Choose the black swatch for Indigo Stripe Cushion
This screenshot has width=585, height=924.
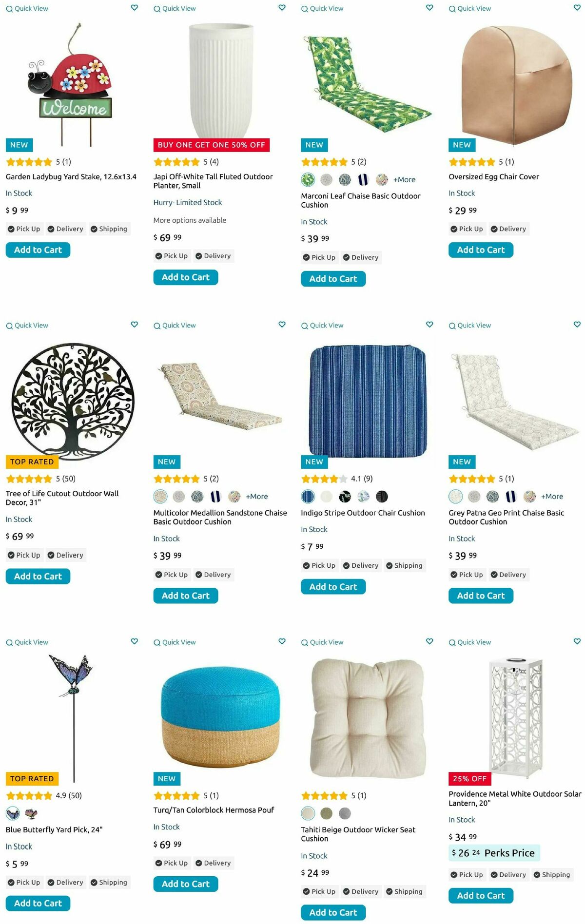pos(382,497)
